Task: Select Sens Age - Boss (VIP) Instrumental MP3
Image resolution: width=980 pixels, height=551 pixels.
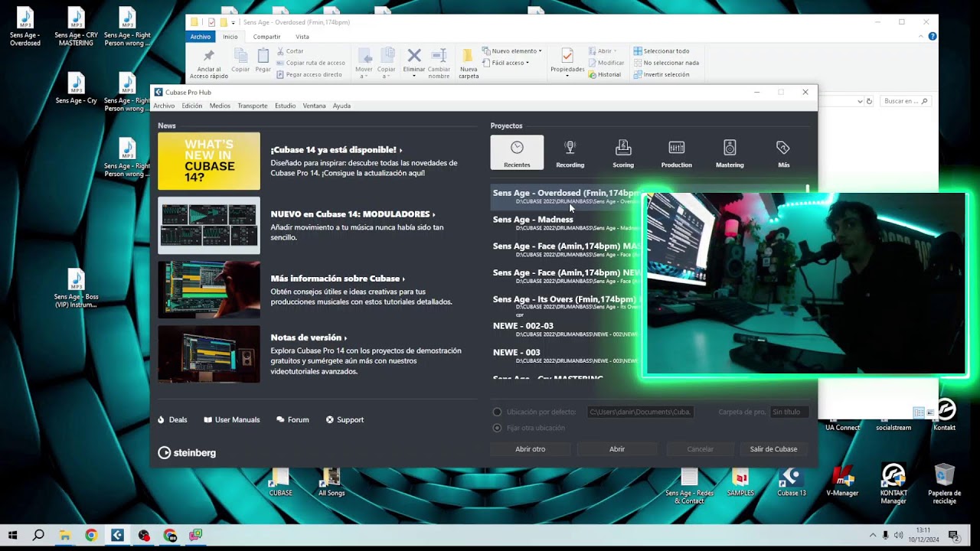Action: tap(76, 289)
